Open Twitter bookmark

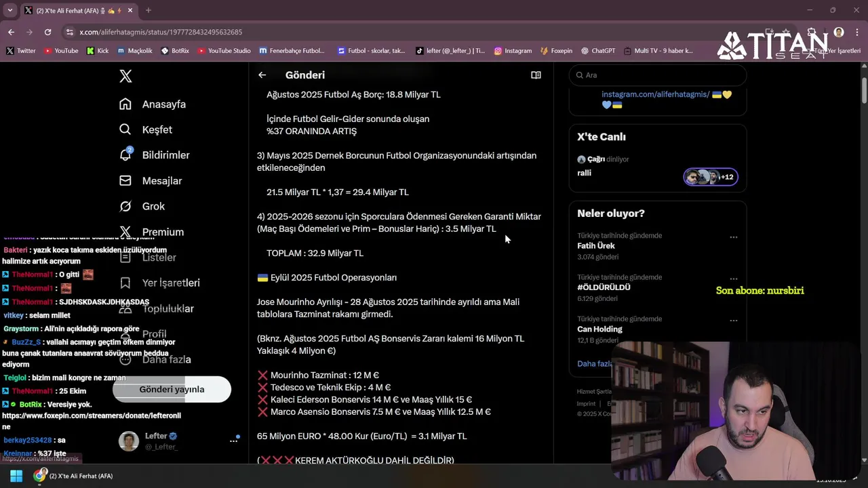click(x=21, y=51)
